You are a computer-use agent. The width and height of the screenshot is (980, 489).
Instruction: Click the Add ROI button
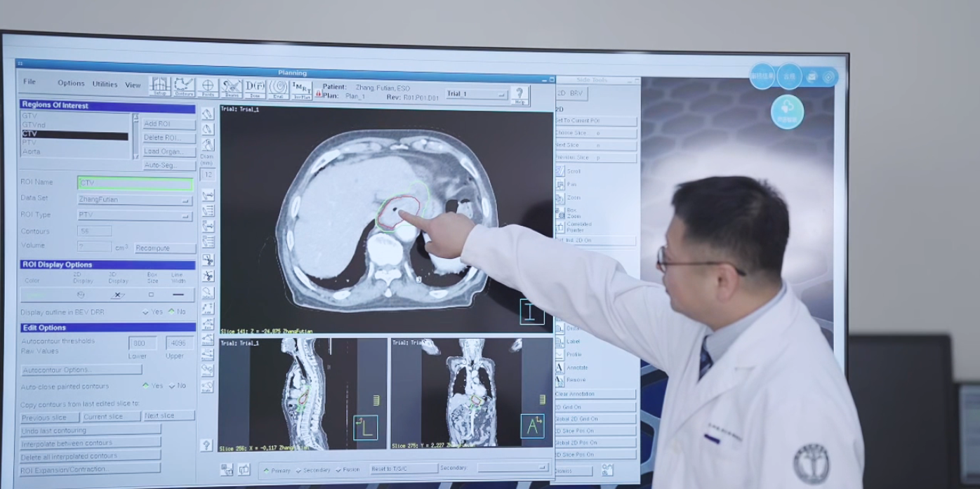click(169, 124)
